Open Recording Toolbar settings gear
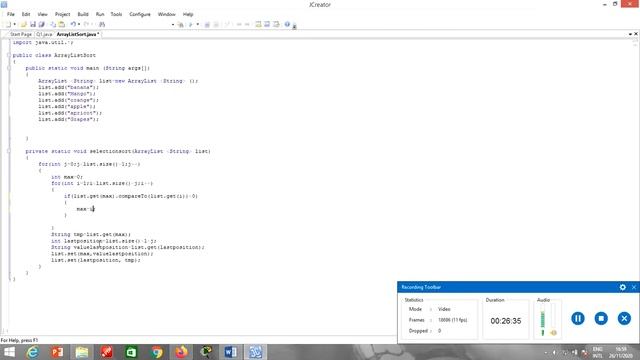 pos(622,287)
